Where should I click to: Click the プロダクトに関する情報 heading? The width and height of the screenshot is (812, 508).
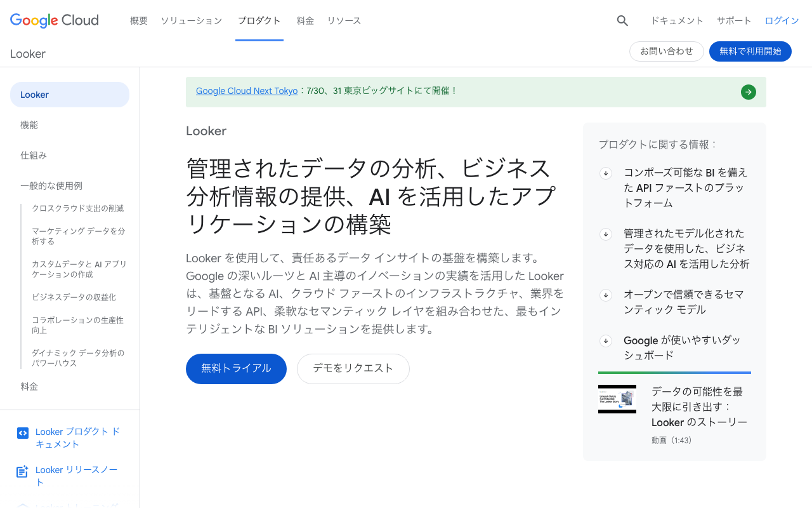click(x=658, y=144)
